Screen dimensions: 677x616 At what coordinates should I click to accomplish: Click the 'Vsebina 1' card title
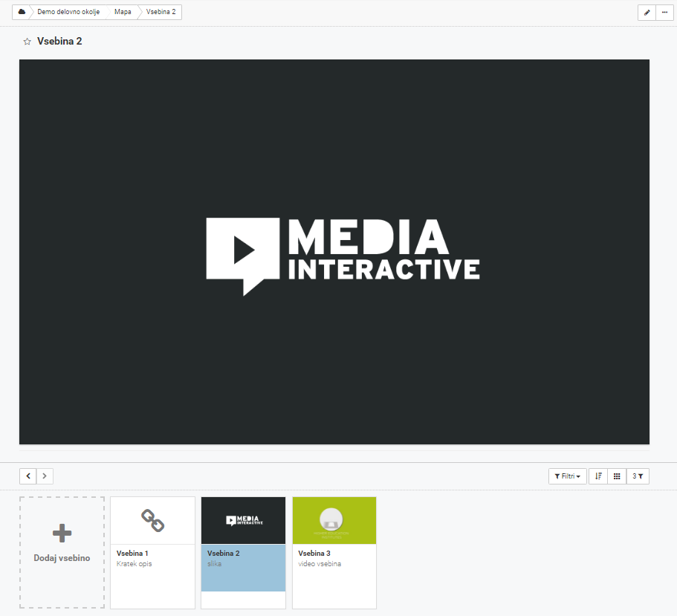tap(132, 554)
